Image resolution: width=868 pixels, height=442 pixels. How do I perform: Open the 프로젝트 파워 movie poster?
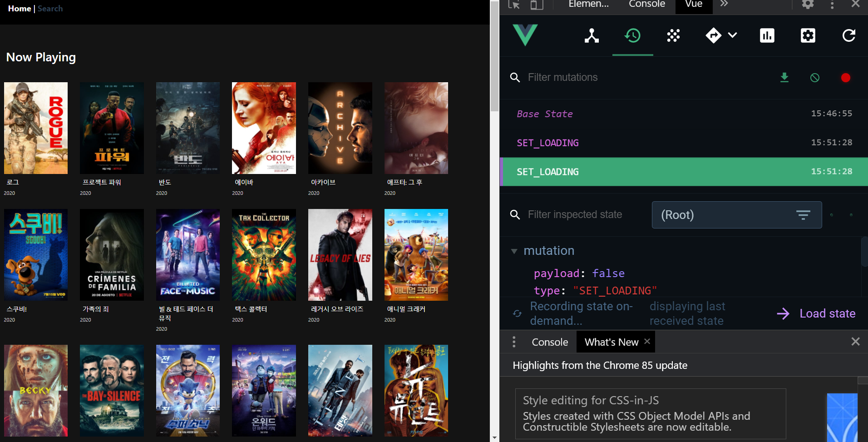pos(112,128)
